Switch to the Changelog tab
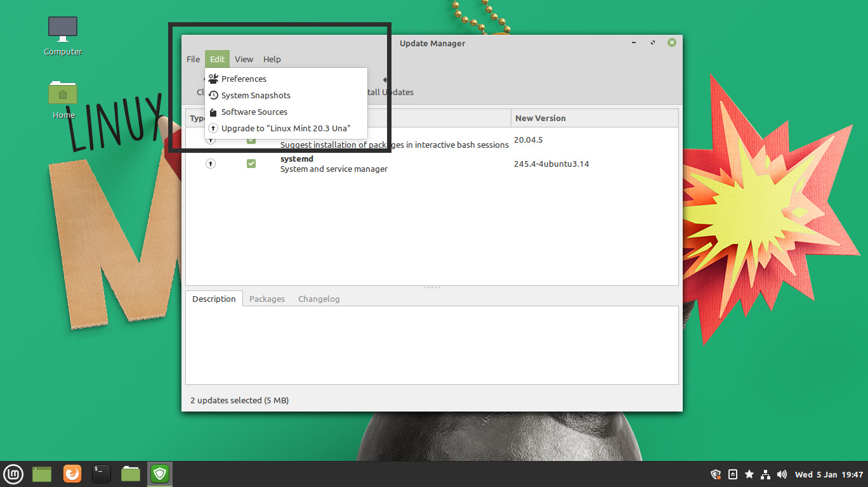868x487 pixels. pyautogui.click(x=319, y=299)
